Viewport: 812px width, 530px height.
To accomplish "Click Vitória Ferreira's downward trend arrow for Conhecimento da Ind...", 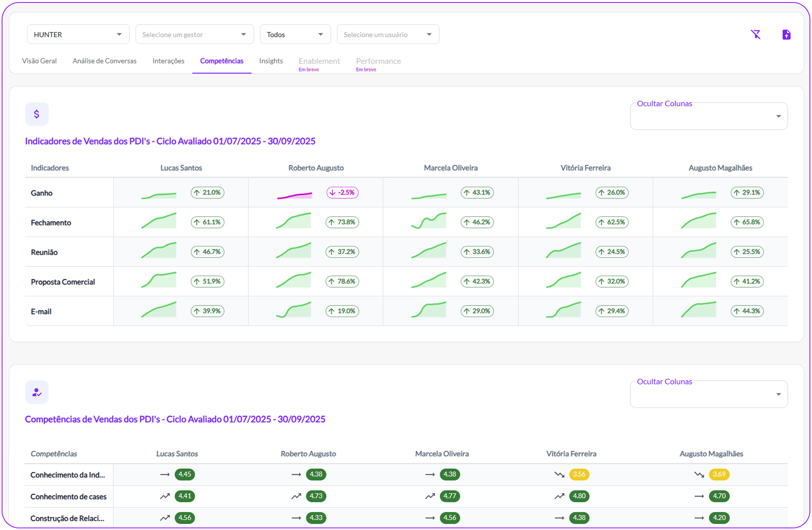I will pyautogui.click(x=559, y=474).
